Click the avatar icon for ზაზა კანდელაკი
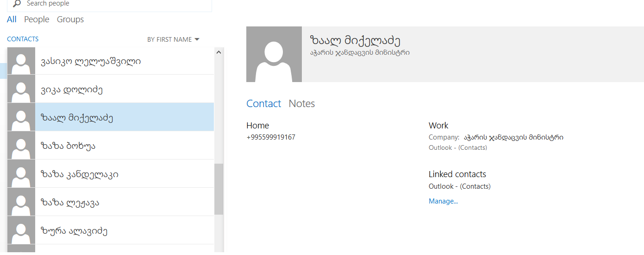 pos(21,174)
